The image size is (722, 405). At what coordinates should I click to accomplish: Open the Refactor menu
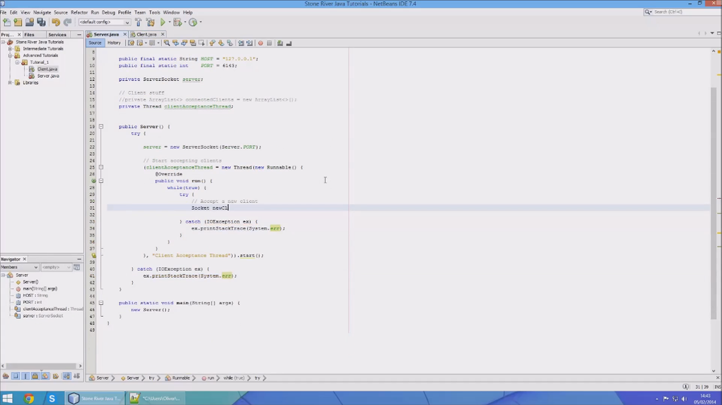(x=79, y=12)
